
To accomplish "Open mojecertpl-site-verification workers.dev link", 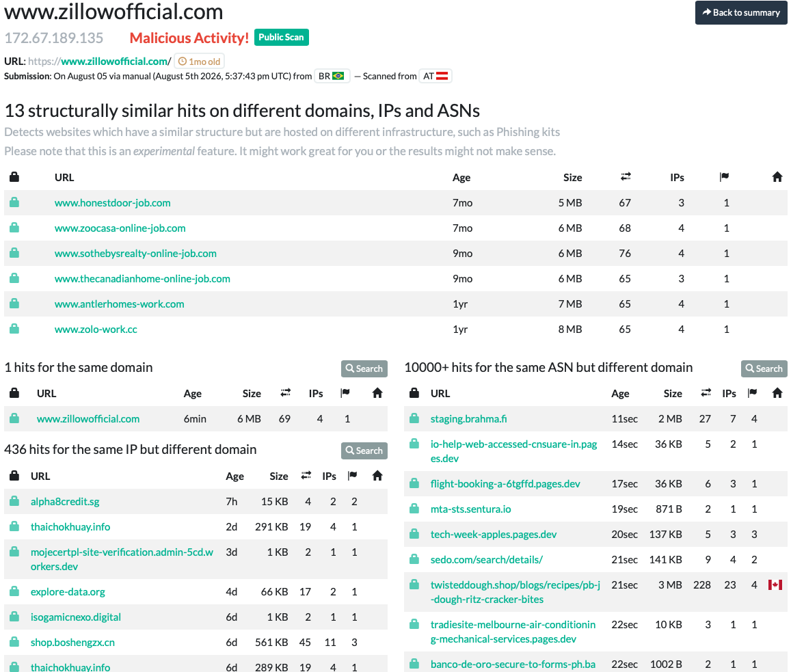I will click(x=122, y=559).
